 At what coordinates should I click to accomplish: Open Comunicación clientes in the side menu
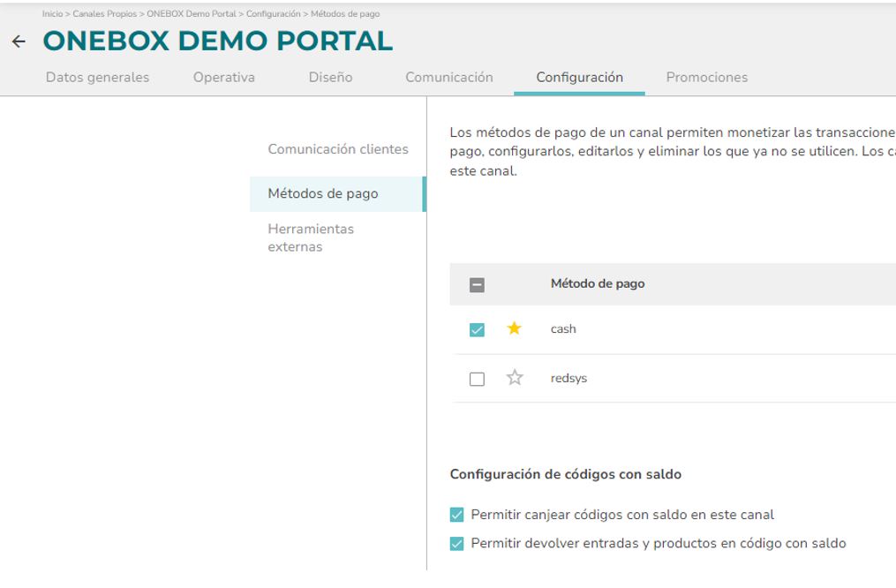point(338,149)
